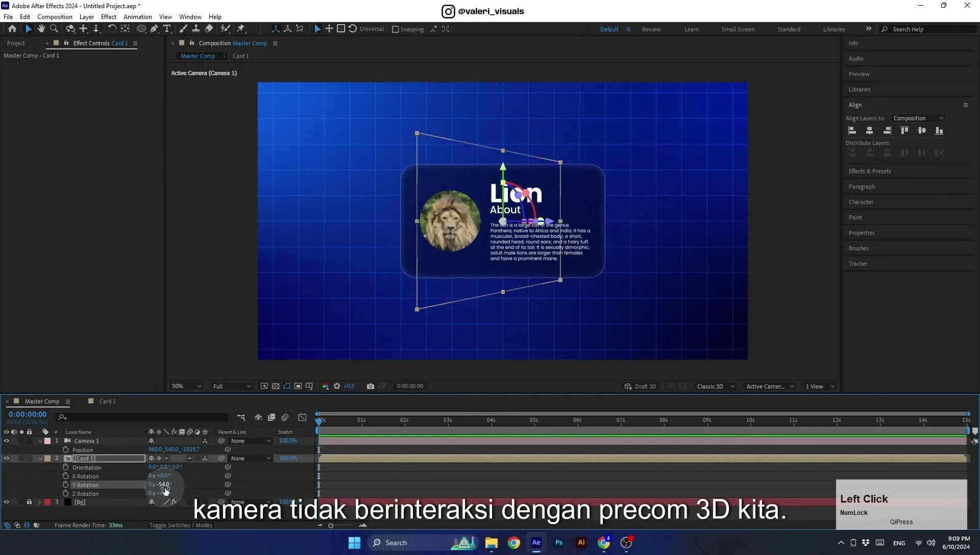Open the Full resolution dropdown
Viewport: 980px width, 555px height.
click(x=232, y=386)
